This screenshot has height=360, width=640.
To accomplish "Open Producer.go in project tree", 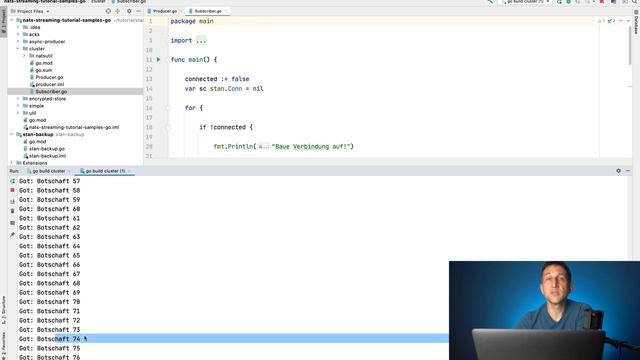I will pyautogui.click(x=49, y=77).
